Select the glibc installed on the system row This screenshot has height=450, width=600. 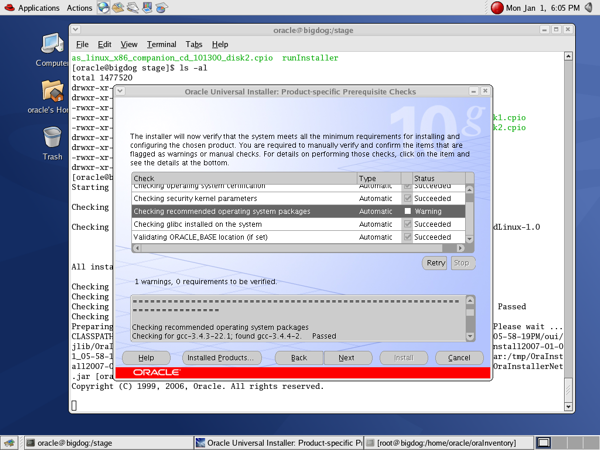[298, 224]
